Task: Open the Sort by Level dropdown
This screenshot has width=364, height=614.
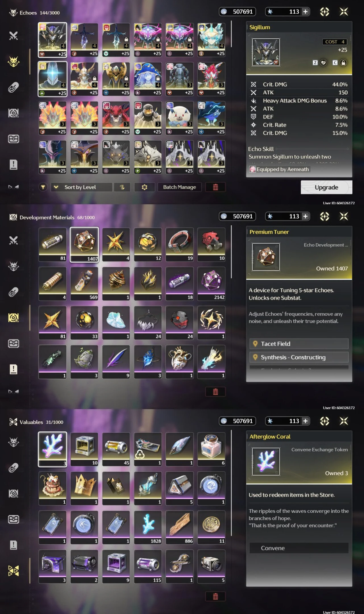Action: pos(82,187)
